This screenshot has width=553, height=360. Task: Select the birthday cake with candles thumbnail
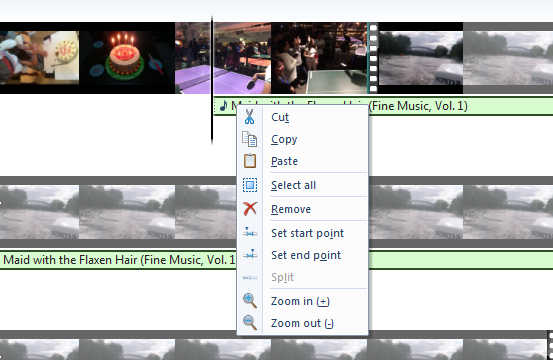pos(127,58)
